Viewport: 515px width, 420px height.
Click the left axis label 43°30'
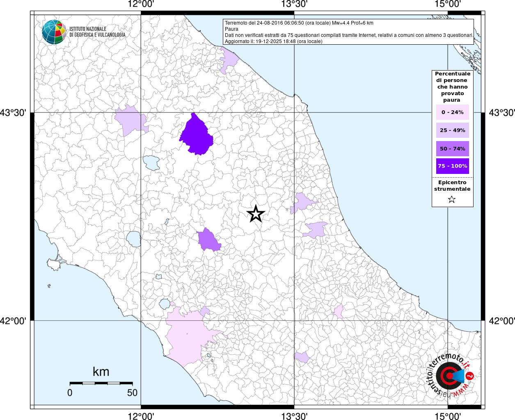coord(13,112)
